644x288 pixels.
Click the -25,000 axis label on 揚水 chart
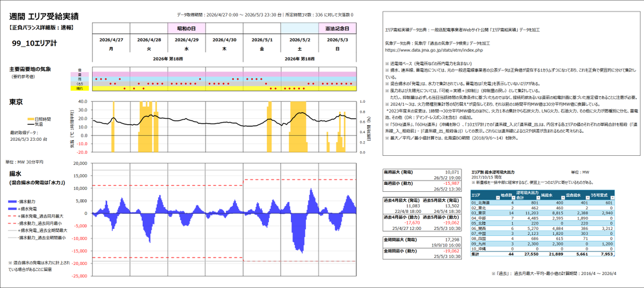pos(78,276)
